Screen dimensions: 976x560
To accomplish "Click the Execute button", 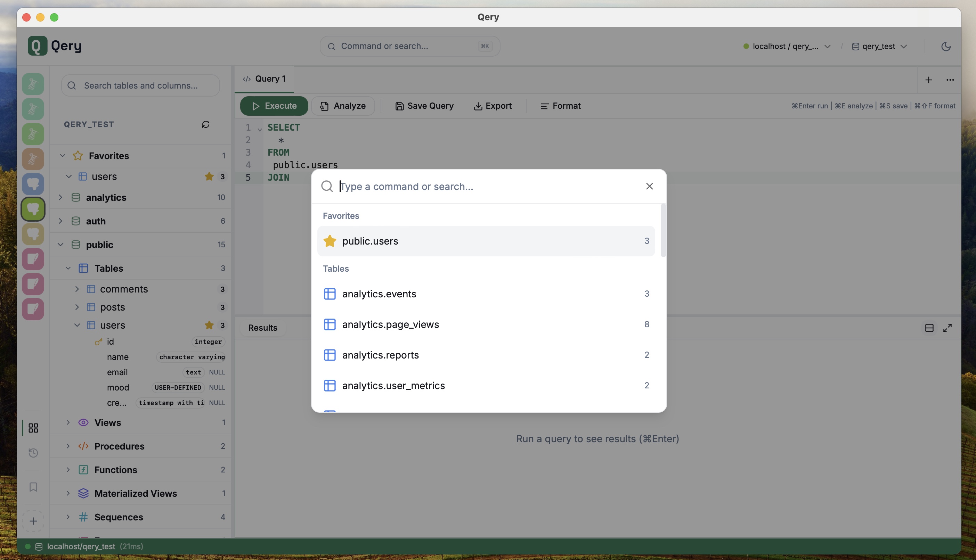I will pos(274,106).
